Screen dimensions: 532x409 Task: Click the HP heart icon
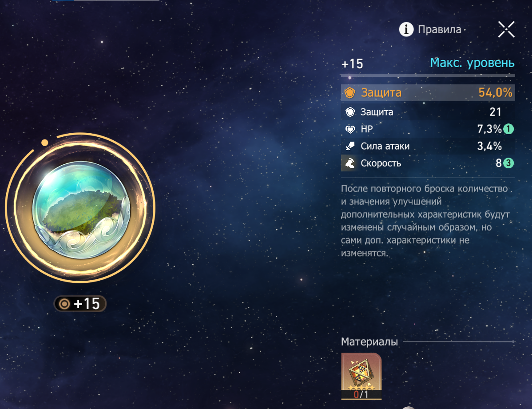(x=350, y=129)
